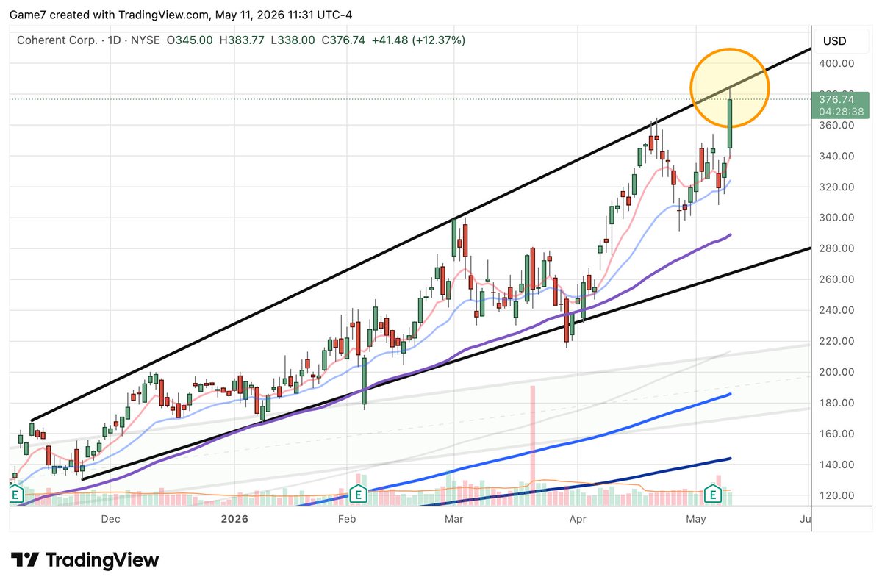The width and height of the screenshot is (882, 588).
Task: Click the 260.00 price axis label
Action: [x=836, y=280]
